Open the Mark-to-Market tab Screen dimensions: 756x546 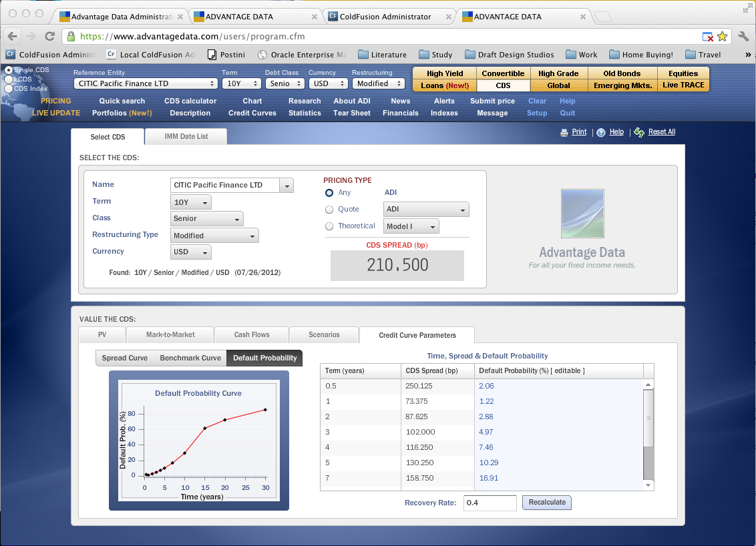click(x=170, y=334)
